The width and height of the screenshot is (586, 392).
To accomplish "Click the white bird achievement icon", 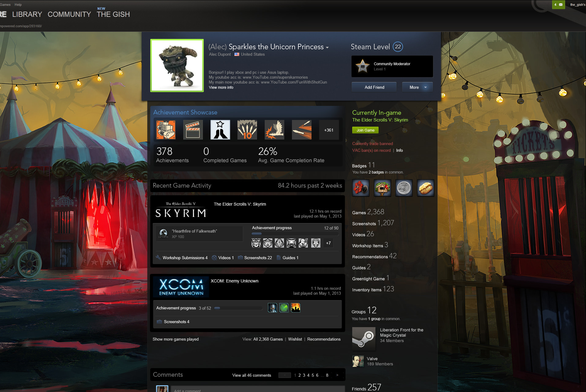I will [x=274, y=130].
